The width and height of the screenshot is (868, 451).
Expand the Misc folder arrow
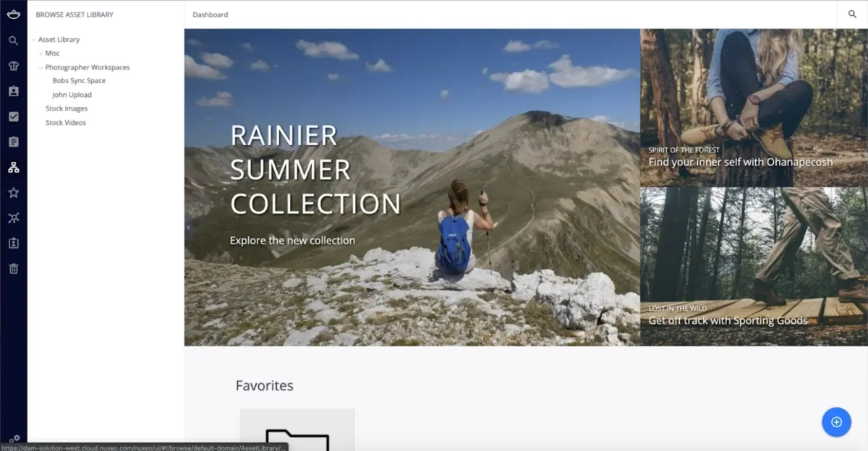point(41,53)
